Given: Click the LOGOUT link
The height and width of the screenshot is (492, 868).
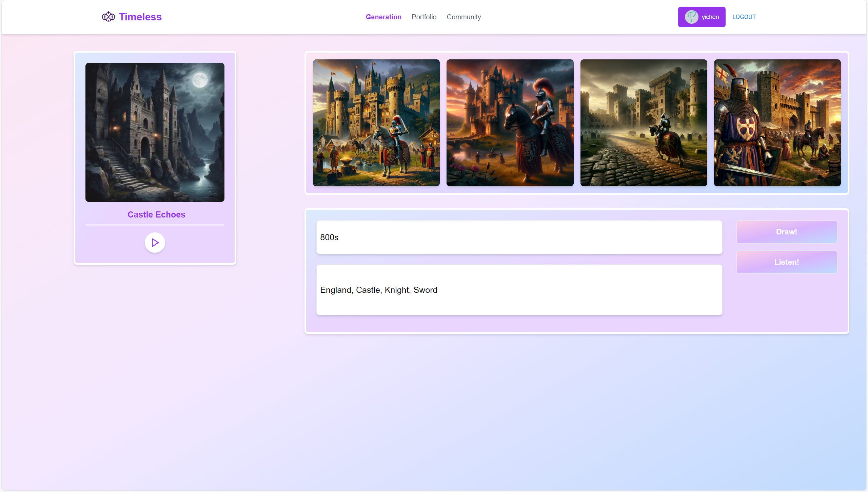Looking at the screenshot, I should [x=744, y=17].
